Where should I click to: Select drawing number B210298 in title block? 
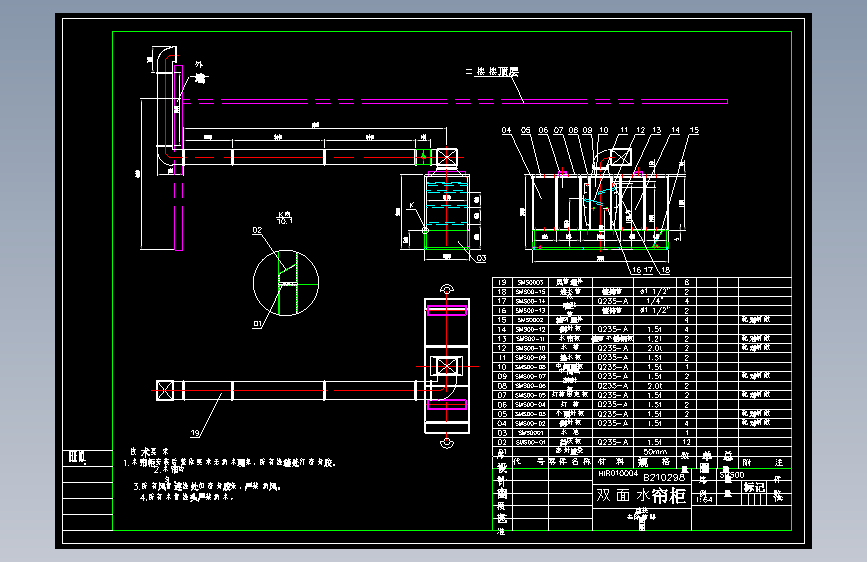tap(664, 477)
